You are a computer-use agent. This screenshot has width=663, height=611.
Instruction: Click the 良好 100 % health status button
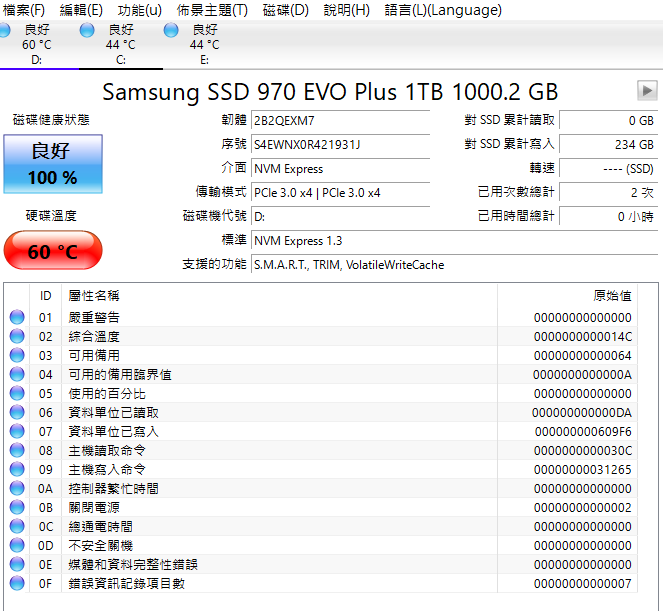point(53,164)
